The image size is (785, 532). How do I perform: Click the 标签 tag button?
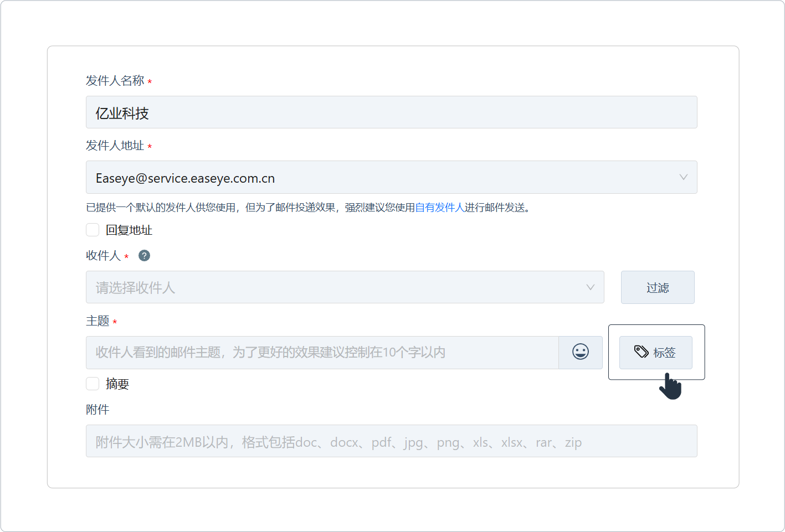[x=656, y=353]
